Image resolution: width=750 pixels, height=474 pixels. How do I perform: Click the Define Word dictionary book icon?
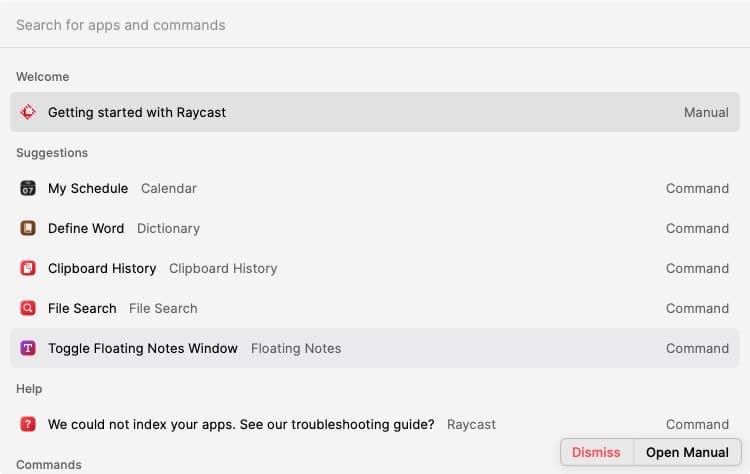tap(28, 228)
